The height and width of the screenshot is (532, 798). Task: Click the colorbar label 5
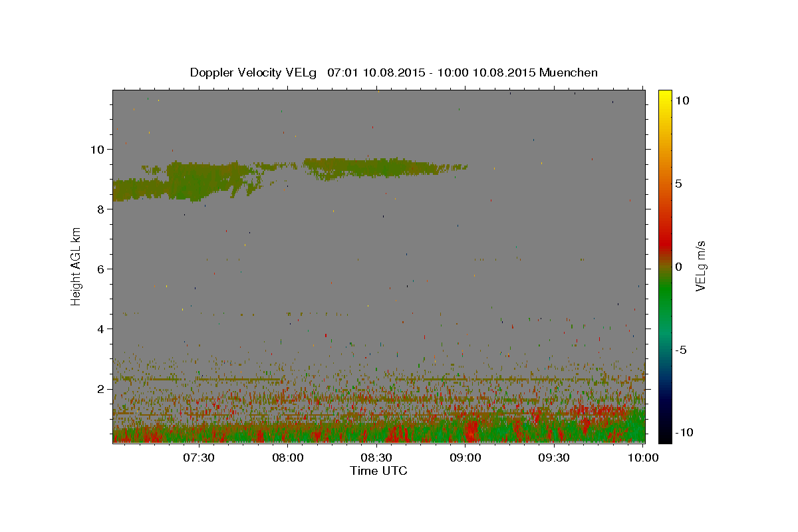[678, 184]
